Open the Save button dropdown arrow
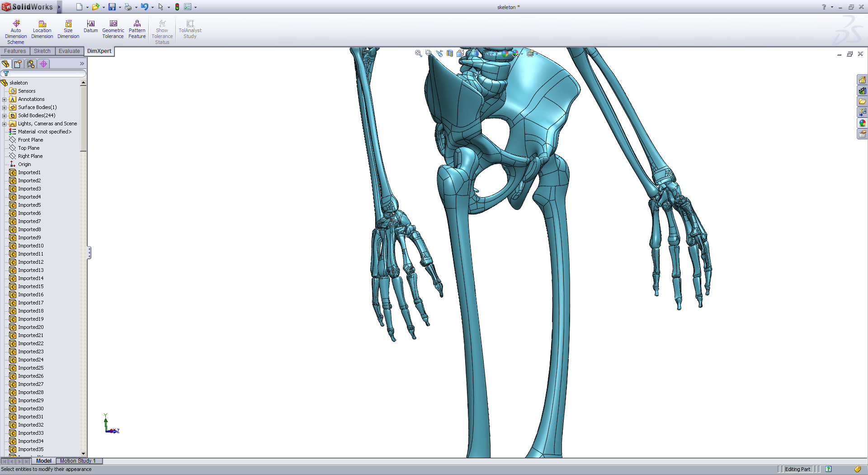Screen dimensions: 868x475 120,7
